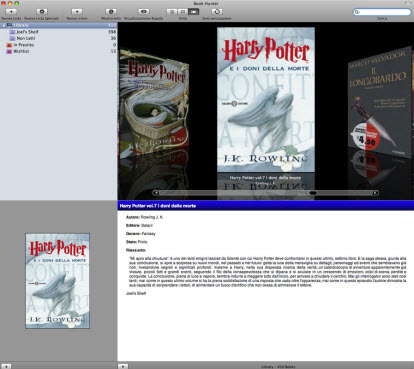Select the left Harry Potter cover
This screenshot has width=414, height=369.
[x=154, y=103]
